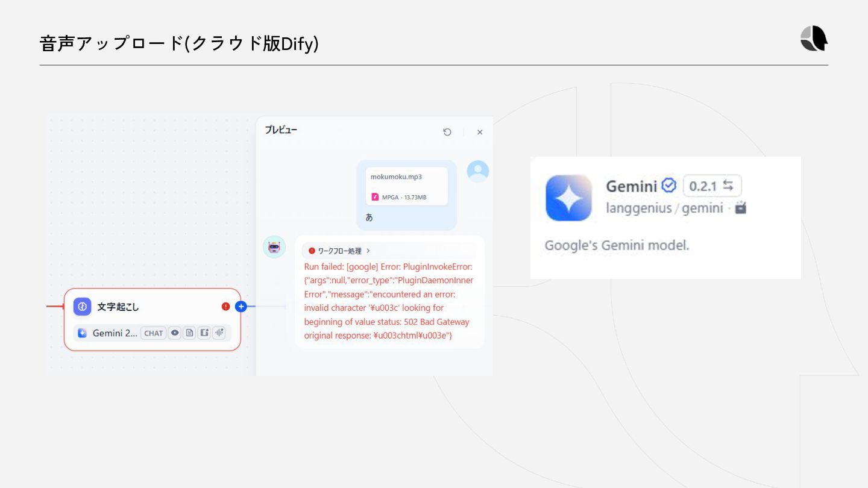Screen dimensions: 868x488
Task: Click the video feature icon in node
Action: (204, 333)
